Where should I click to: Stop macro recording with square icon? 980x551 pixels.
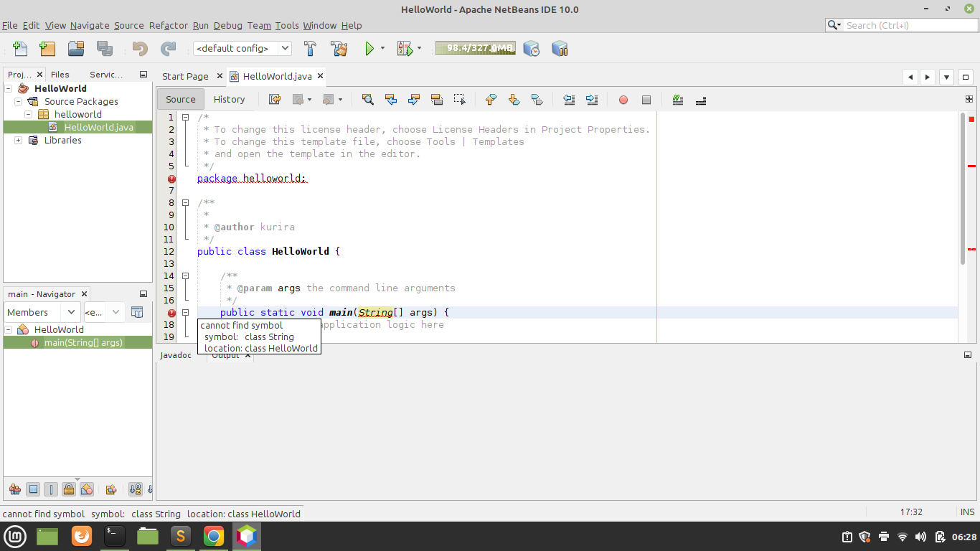coord(646,100)
